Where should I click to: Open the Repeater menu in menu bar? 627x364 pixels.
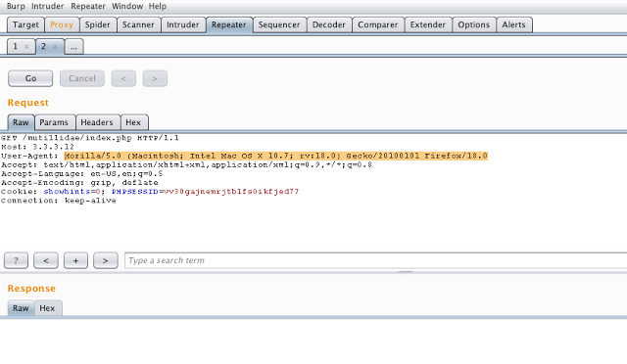[88, 6]
